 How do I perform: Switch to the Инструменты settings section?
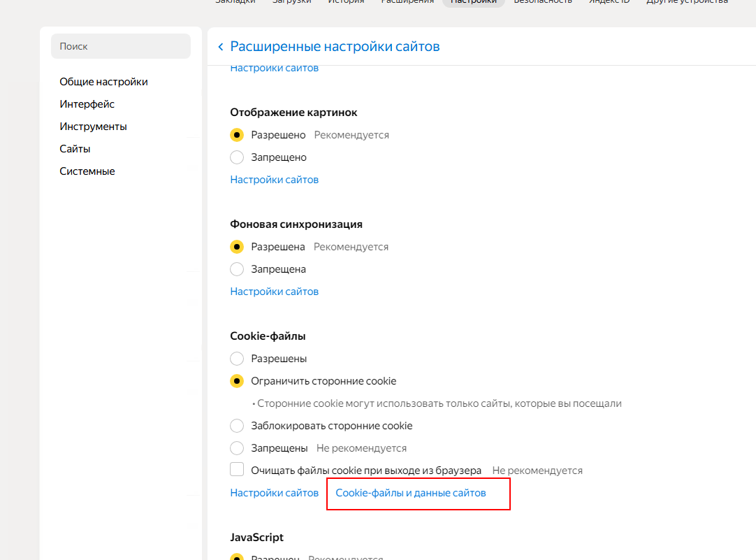[x=93, y=127]
